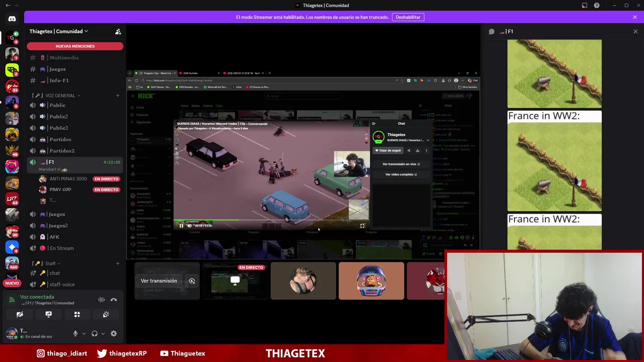The width and height of the screenshot is (644, 362).
Task: Join the Partidos voice channel
Action: 75,139
